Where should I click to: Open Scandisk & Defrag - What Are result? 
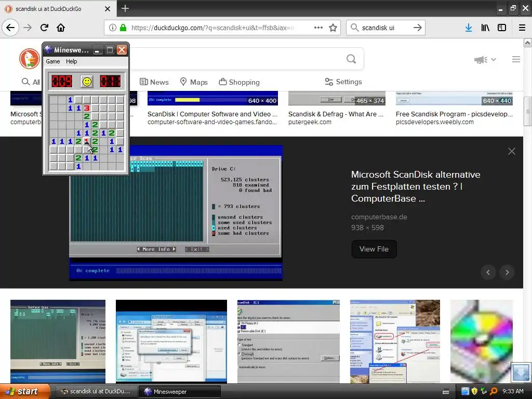coord(336,114)
